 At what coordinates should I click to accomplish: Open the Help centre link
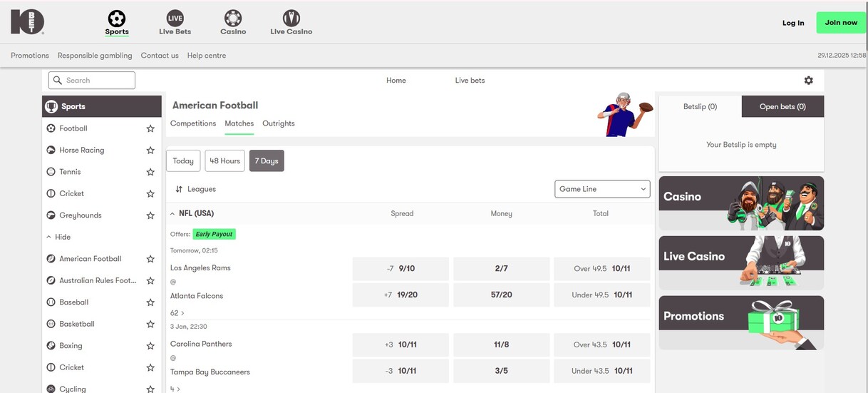[x=207, y=56]
